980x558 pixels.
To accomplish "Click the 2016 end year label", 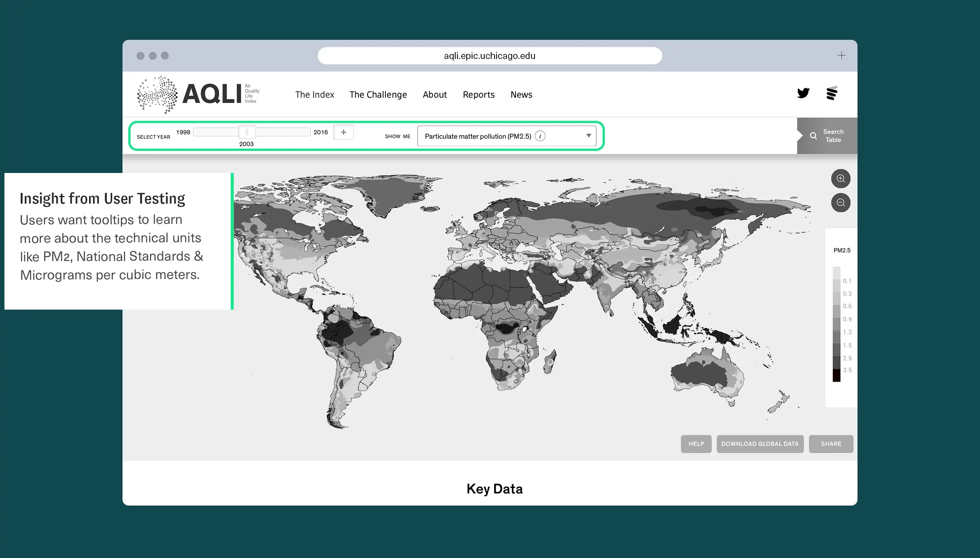I will [x=320, y=132].
